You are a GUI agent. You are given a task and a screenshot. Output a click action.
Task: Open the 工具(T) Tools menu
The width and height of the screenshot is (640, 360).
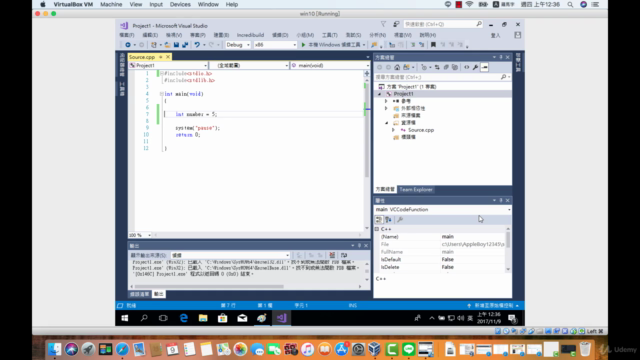330,35
